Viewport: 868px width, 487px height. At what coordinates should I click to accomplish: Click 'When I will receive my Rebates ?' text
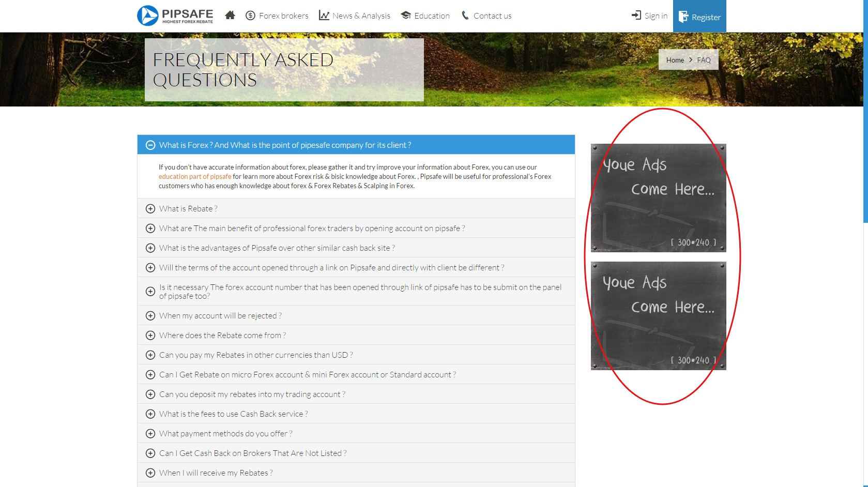pyautogui.click(x=216, y=473)
